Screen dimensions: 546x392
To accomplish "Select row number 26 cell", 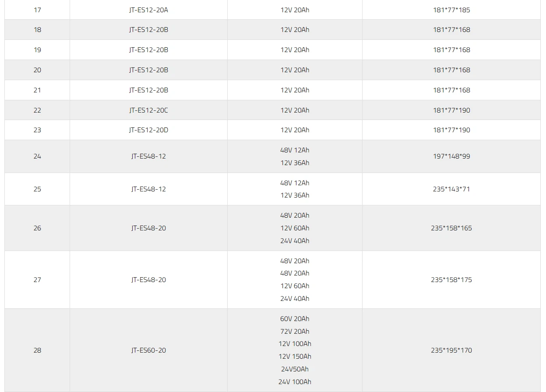I will tap(37, 228).
